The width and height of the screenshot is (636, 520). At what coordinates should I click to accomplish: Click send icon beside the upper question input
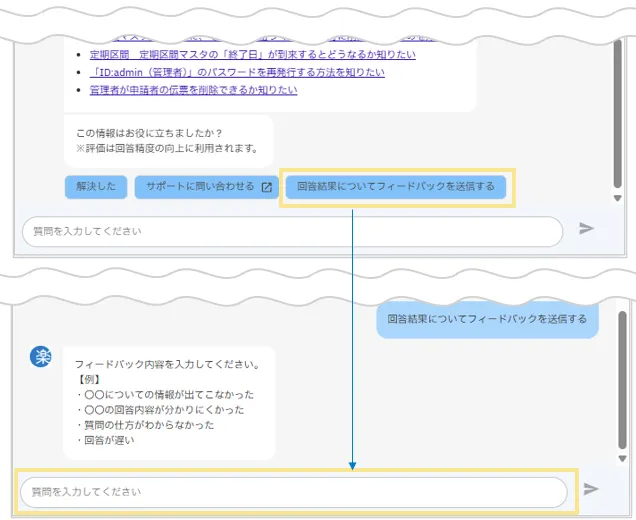coord(587,229)
